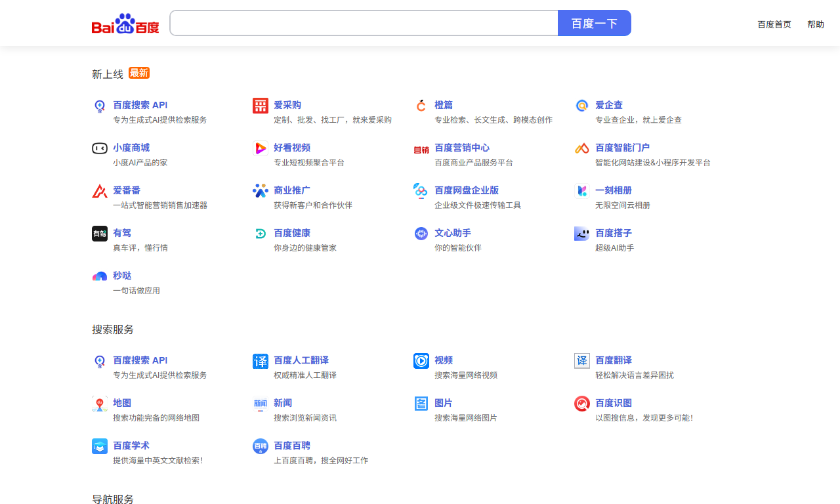Click the 秒哒 title link
The width and height of the screenshot is (840, 504).
click(x=122, y=276)
